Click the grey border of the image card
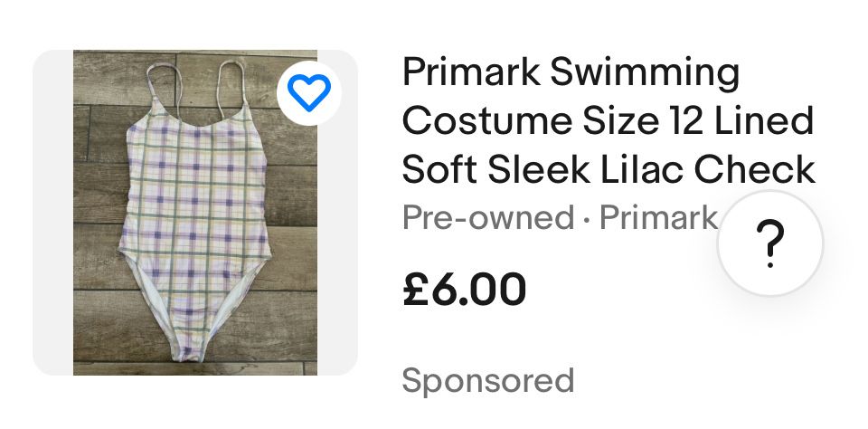Viewport: 868px width, 429px height. (53, 213)
